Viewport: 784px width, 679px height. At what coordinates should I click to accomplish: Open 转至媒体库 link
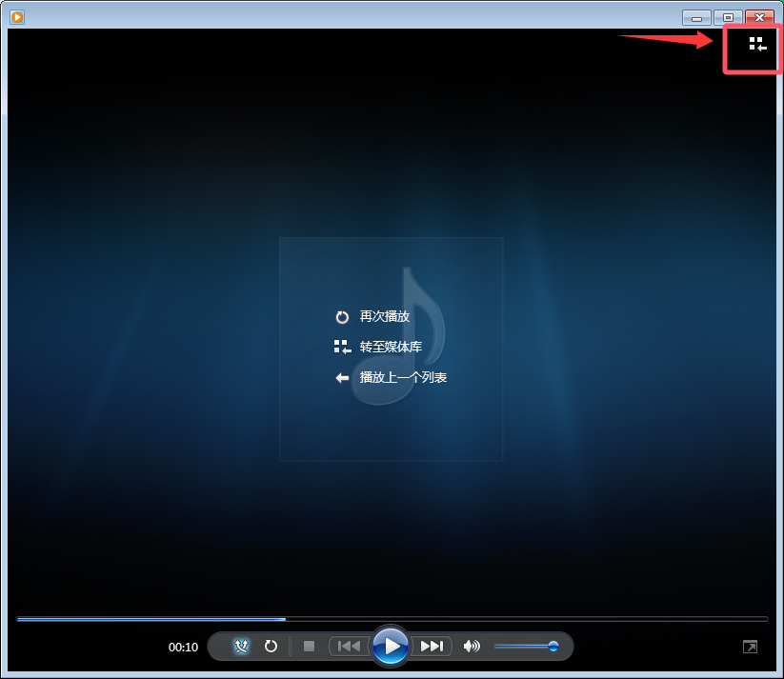[x=391, y=347]
